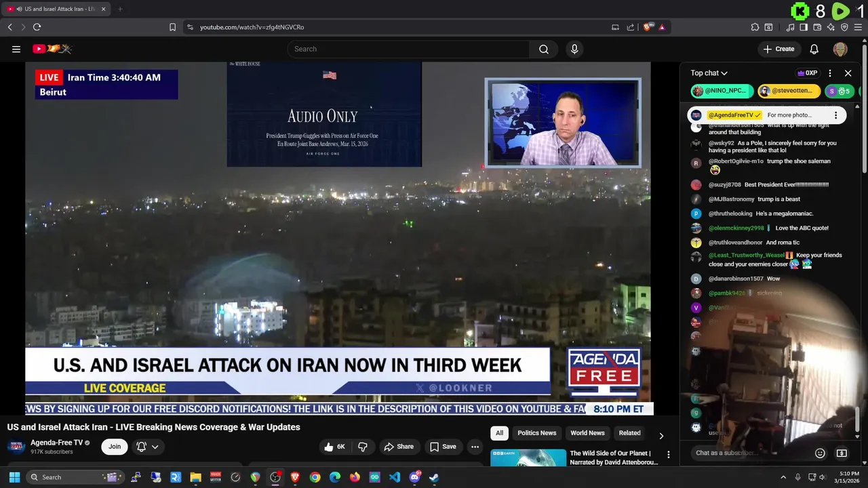Image resolution: width=868 pixels, height=488 pixels.
Task: Click the browser address bar URL
Action: pyautogui.click(x=252, y=27)
